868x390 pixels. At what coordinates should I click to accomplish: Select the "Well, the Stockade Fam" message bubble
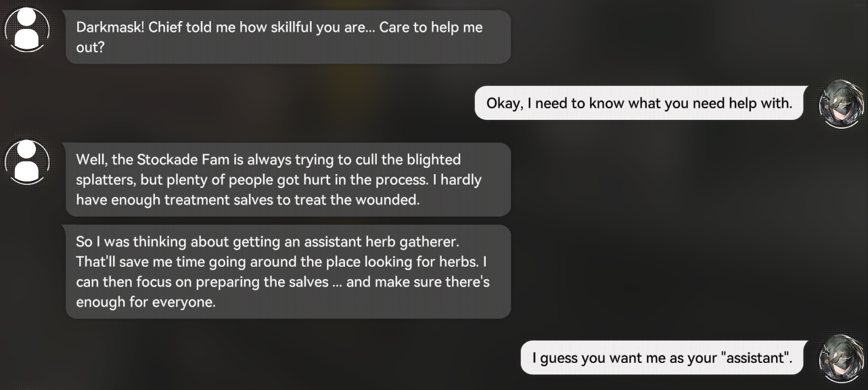point(288,180)
